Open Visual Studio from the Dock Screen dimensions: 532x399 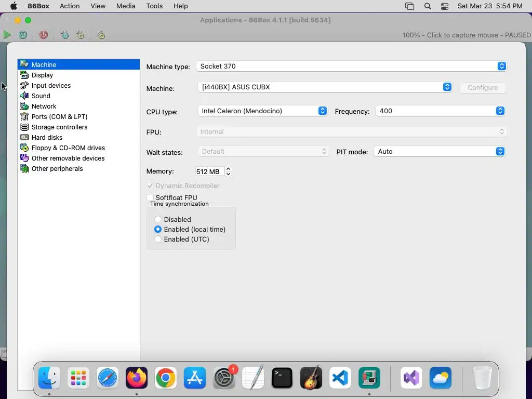tap(411, 378)
